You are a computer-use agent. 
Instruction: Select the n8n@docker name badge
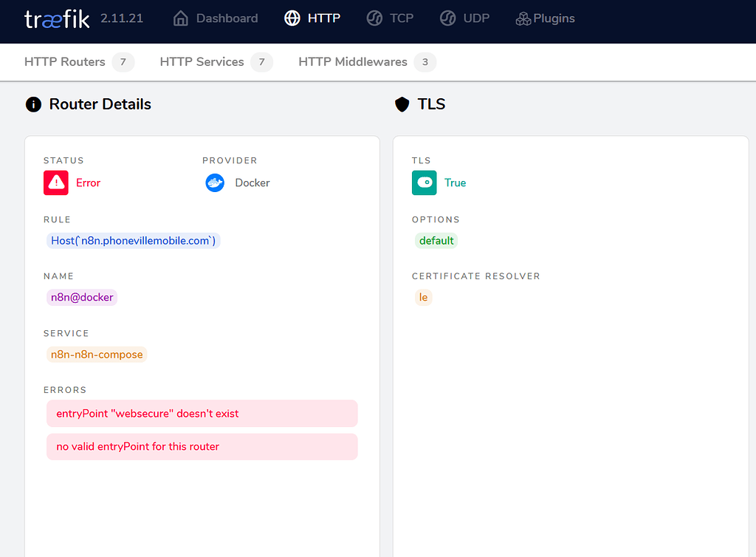click(x=81, y=297)
